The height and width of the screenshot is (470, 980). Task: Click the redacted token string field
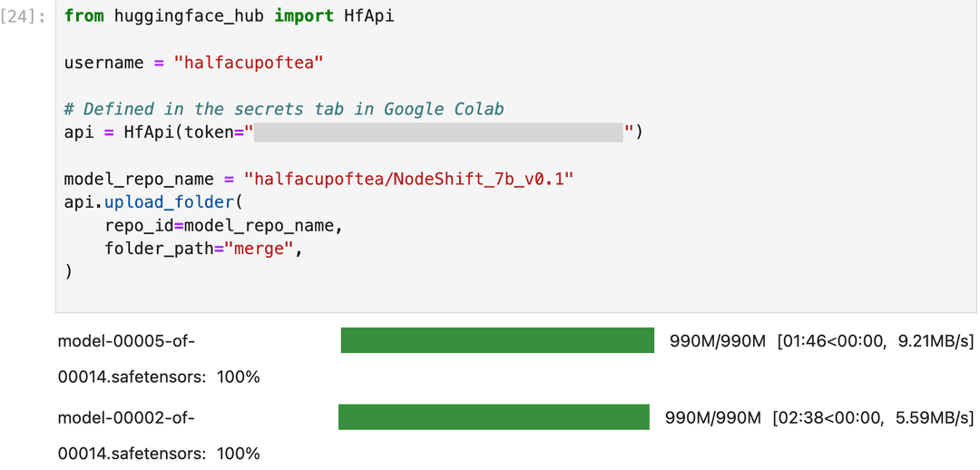(438, 132)
